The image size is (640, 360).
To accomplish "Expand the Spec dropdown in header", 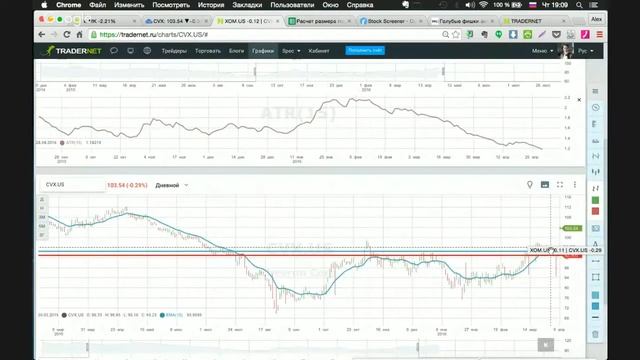I will pos(291,51).
